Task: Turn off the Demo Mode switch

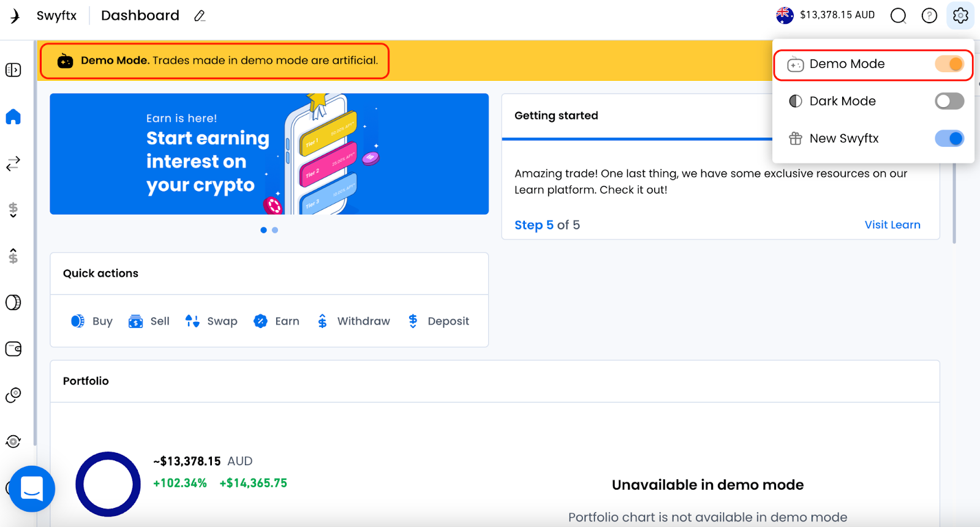Action: (949, 64)
